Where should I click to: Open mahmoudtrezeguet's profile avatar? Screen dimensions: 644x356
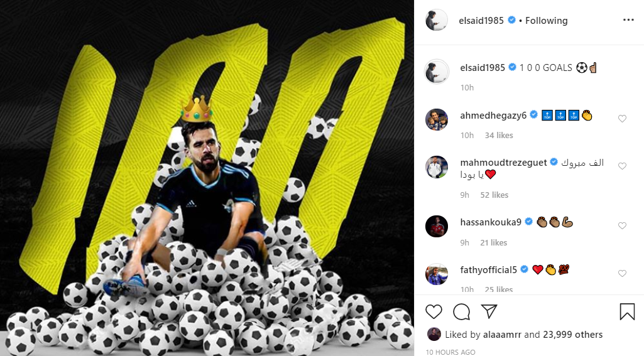[x=437, y=167]
